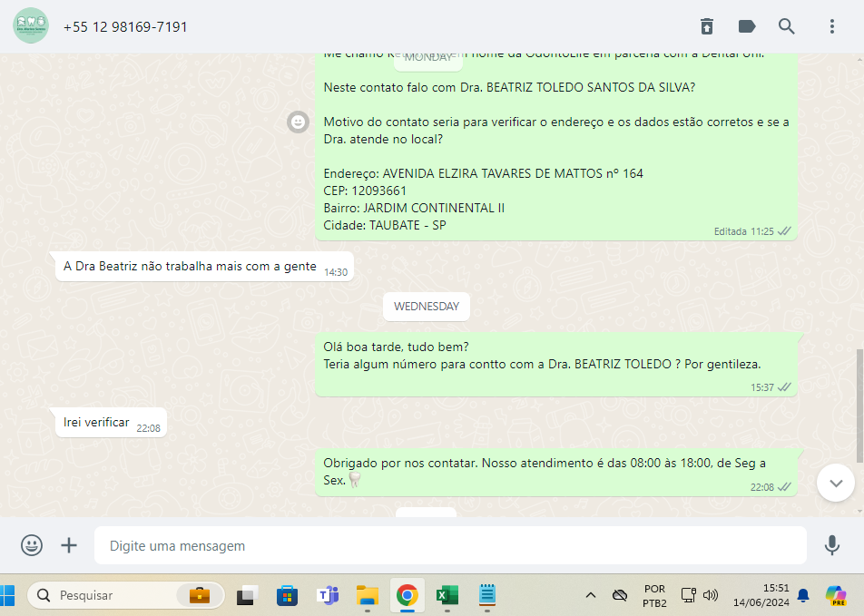Select message 'A Dra Beatriz não trabalha mais'
The image size is (864, 616).
coord(204,267)
